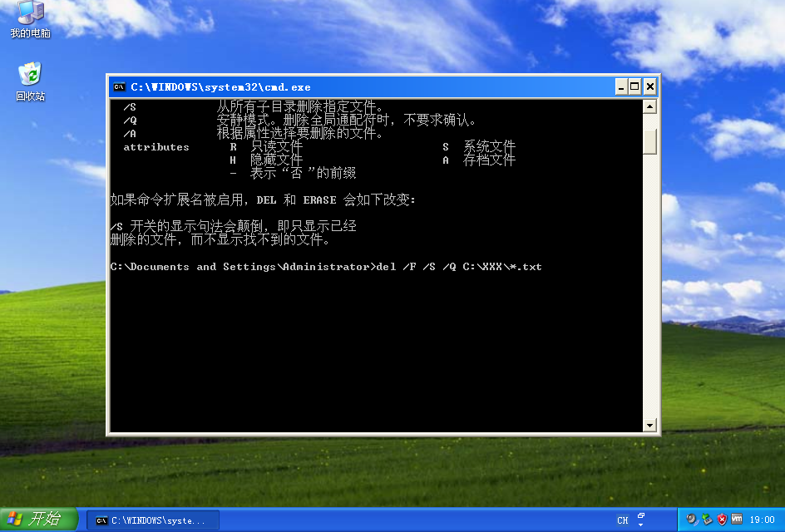Close the cmd.exe window
This screenshot has width=785, height=532.
tap(649, 86)
